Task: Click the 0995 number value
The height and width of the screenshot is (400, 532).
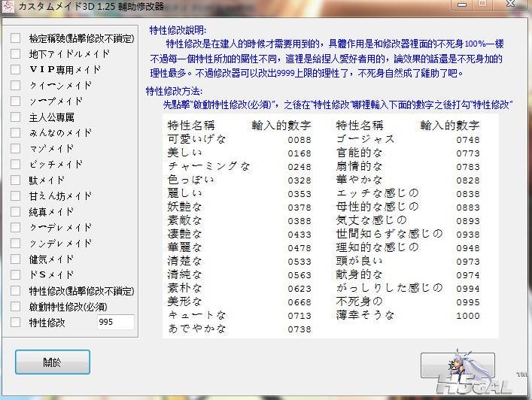Action: 468,302
